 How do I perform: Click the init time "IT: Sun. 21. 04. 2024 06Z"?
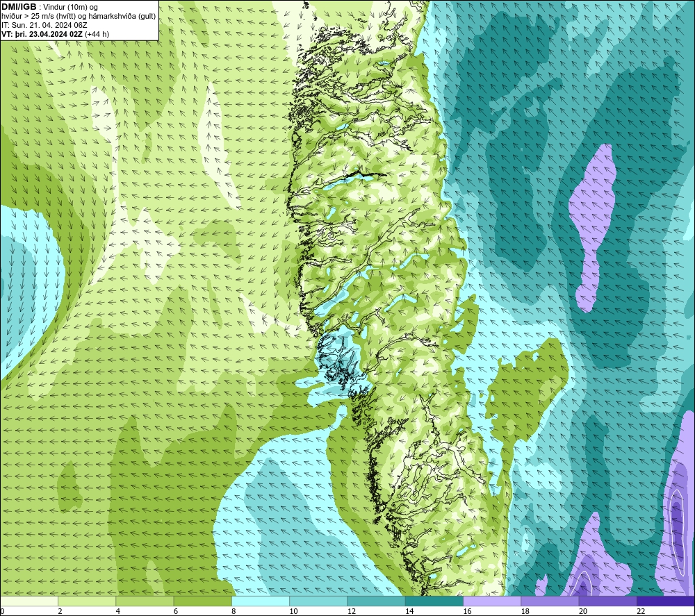pyautogui.click(x=44, y=25)
